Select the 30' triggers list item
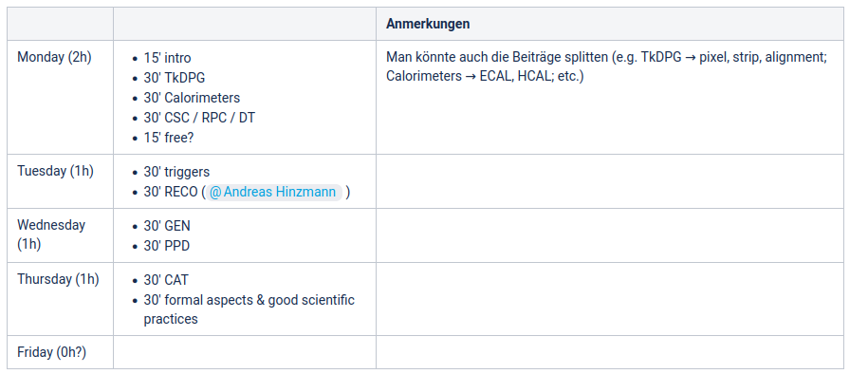868x374 pixels. tap(176, 173)
